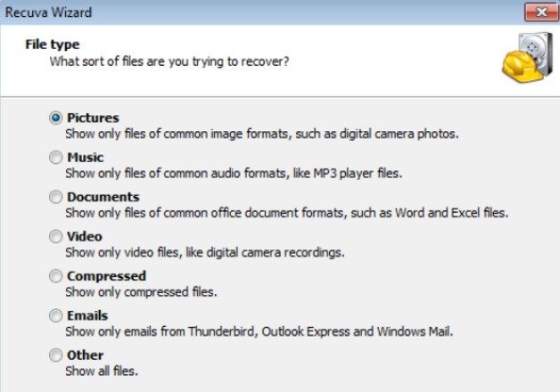Click the Thunderbird, Outlook Express description line

click(259, 331)
